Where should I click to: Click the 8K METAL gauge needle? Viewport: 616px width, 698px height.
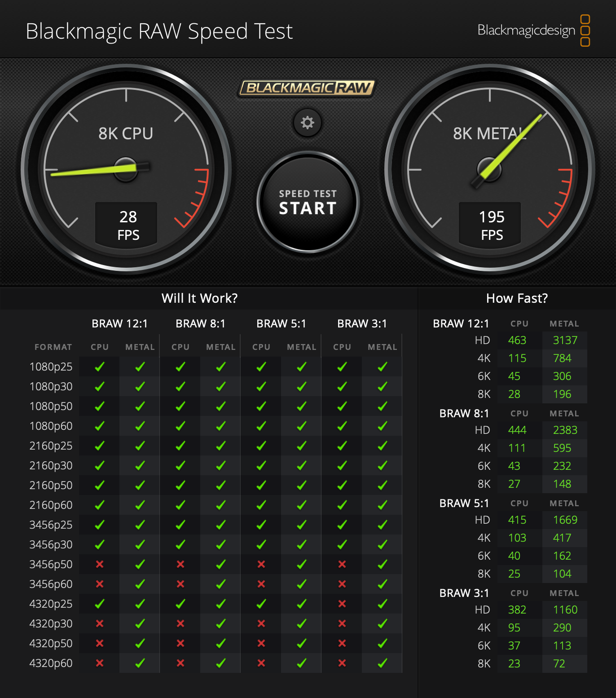coord(507,151)
